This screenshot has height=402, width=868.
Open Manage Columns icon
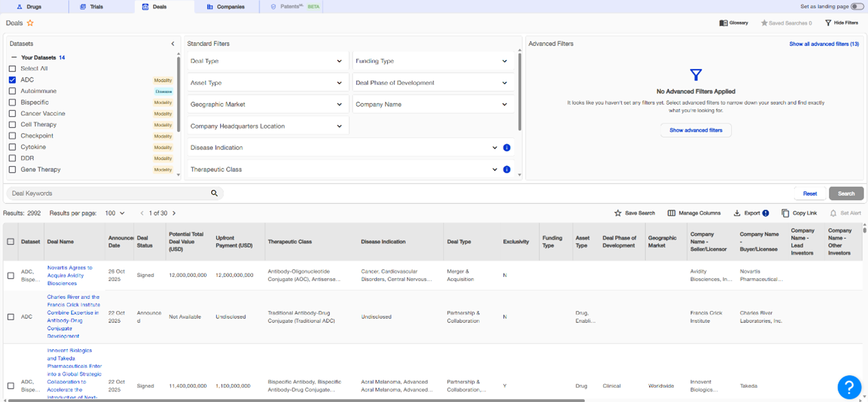pos(671,213)
